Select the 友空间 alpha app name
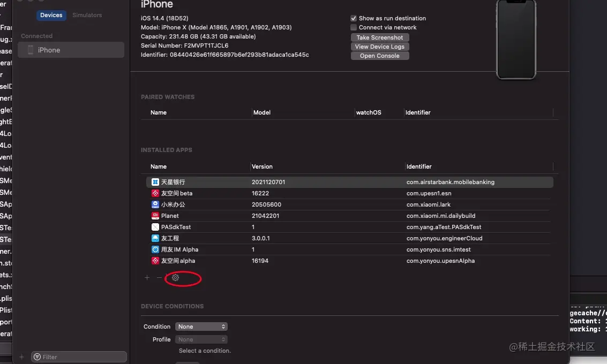607x364 pixels. pyautogui.click(x=178, y=260)
